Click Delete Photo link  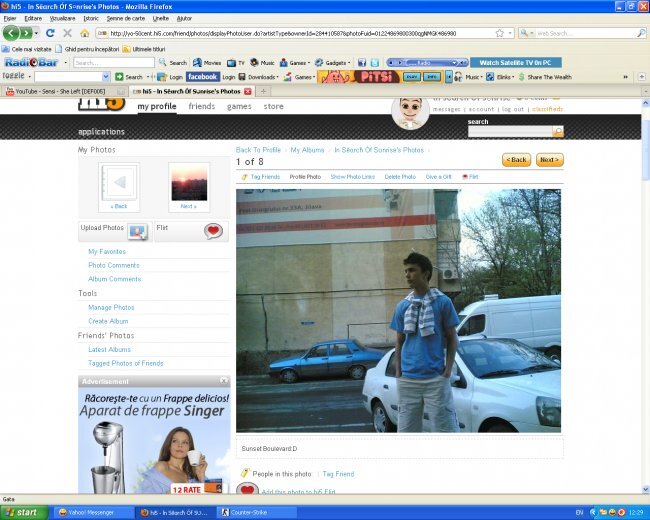coord(400,177)
